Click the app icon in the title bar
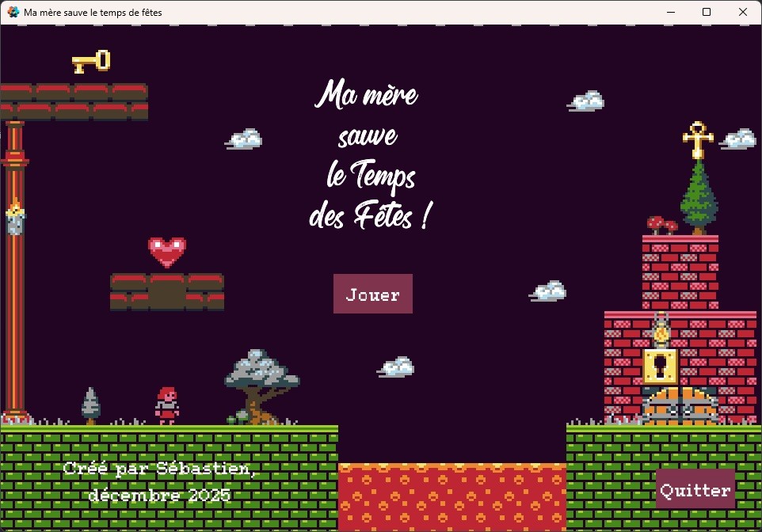Image resolution: width=762 pixels, height=532 pixels. click(x=13, y=12)
